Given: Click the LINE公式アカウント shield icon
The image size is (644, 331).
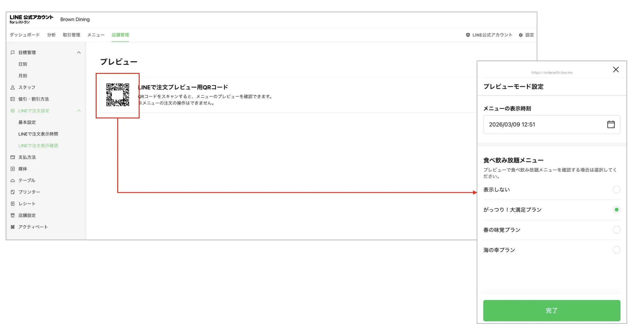Looking at the screenshot, I should 468,35.
